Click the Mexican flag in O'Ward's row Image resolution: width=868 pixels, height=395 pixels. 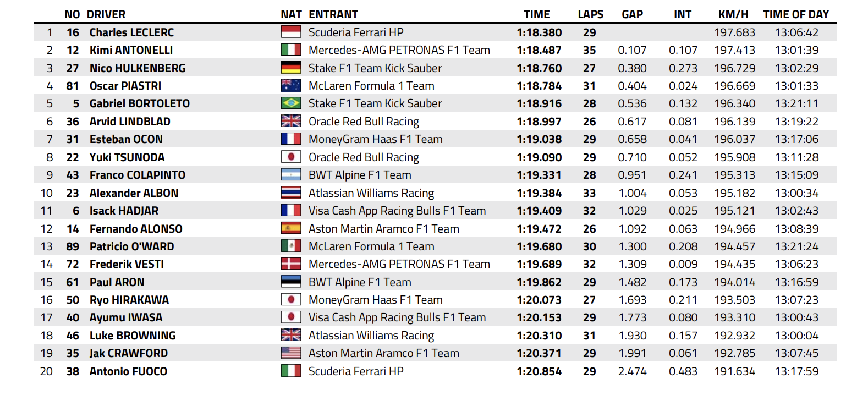(291, 246)
